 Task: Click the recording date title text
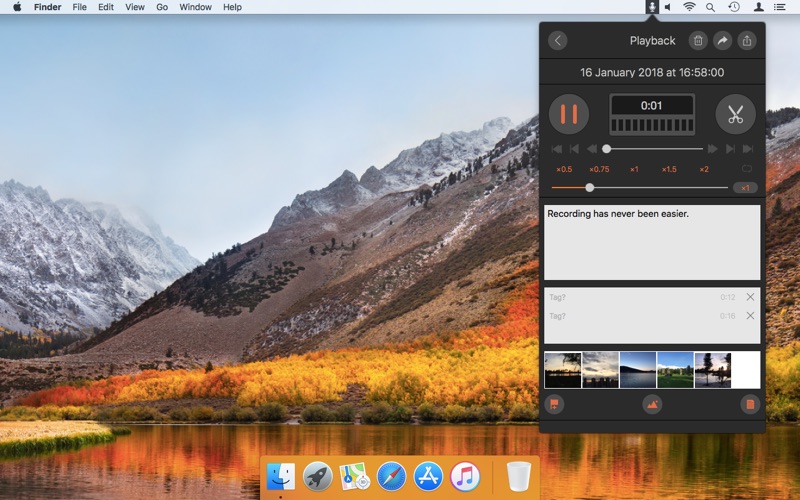(652, 72)
